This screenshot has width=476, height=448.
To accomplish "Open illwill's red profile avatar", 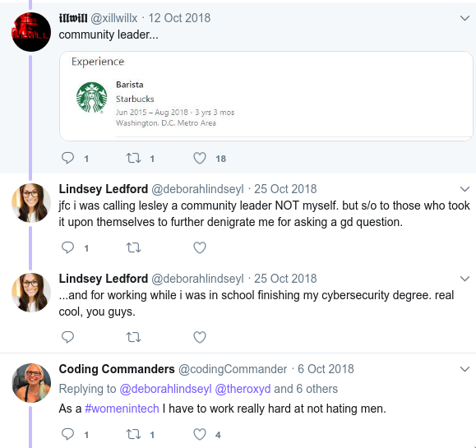I will (x=31, y=32).
